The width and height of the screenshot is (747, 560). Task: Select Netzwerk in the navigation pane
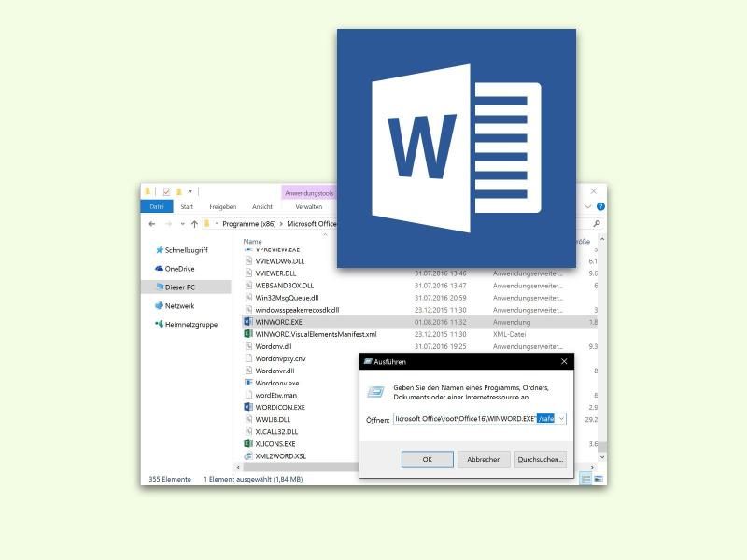point(179,306)
